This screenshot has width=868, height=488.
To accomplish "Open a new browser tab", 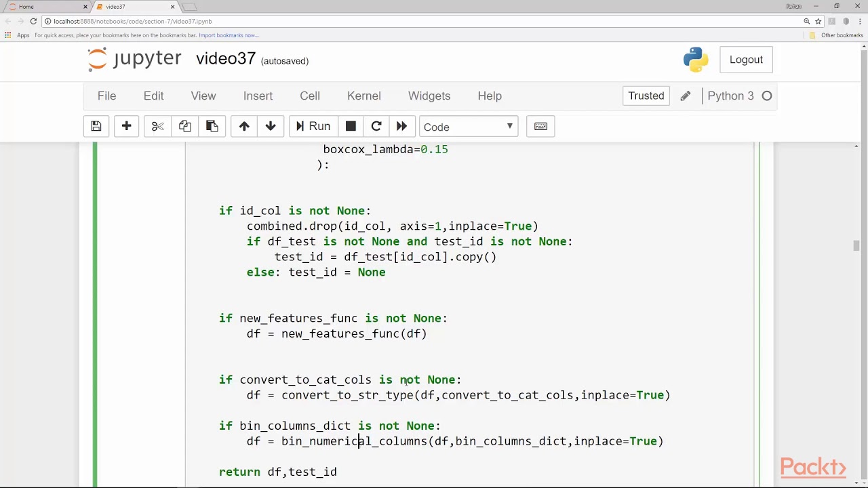I will click(189, 7).
